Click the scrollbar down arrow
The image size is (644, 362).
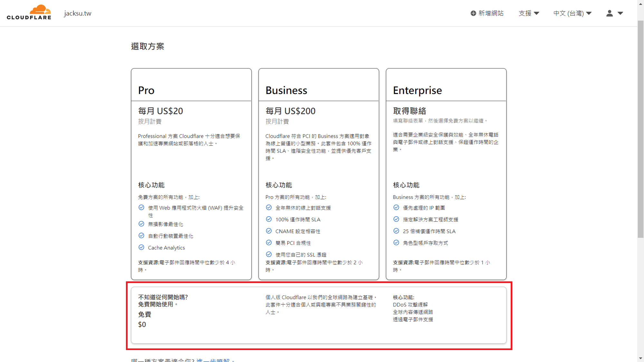(x=640, y=358)
